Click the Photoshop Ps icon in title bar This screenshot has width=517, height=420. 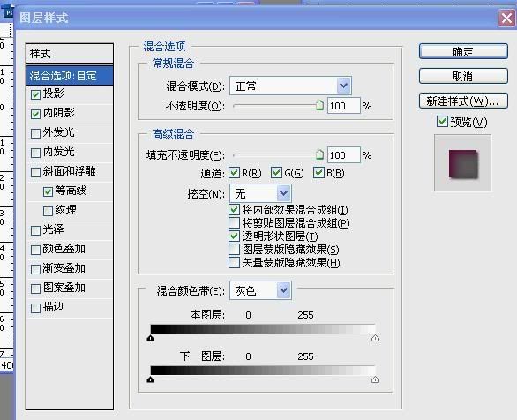pos(8,12)
